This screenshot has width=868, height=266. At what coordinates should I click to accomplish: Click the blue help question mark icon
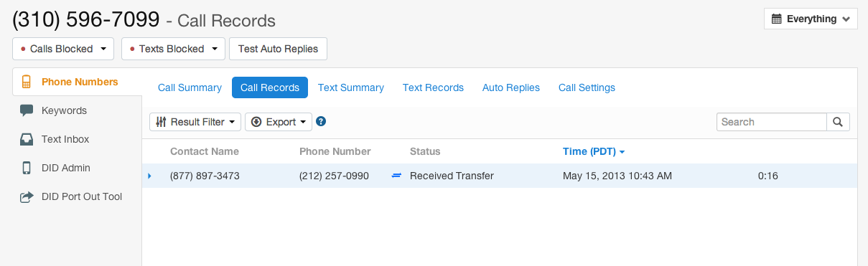point(321,122)
